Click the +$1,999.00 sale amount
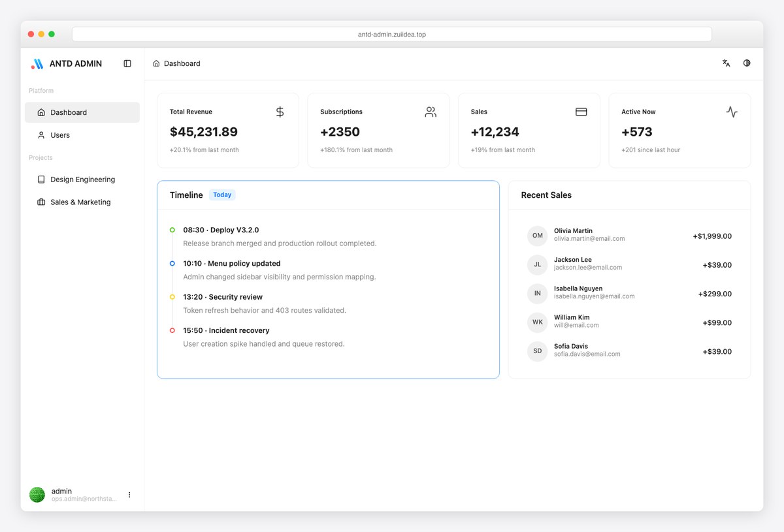This screenshot has height=532, width=784. [x=712, y=236]
